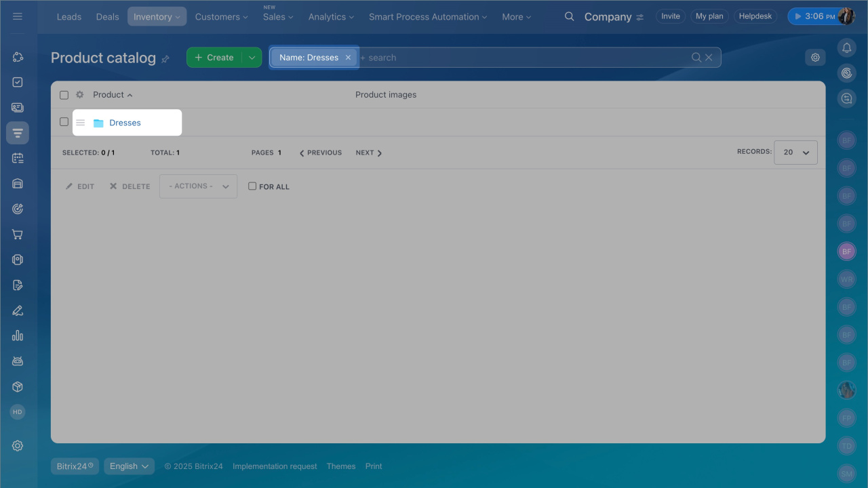
Task: Click the search magnifier in top bar
Action: pos(570,16)
